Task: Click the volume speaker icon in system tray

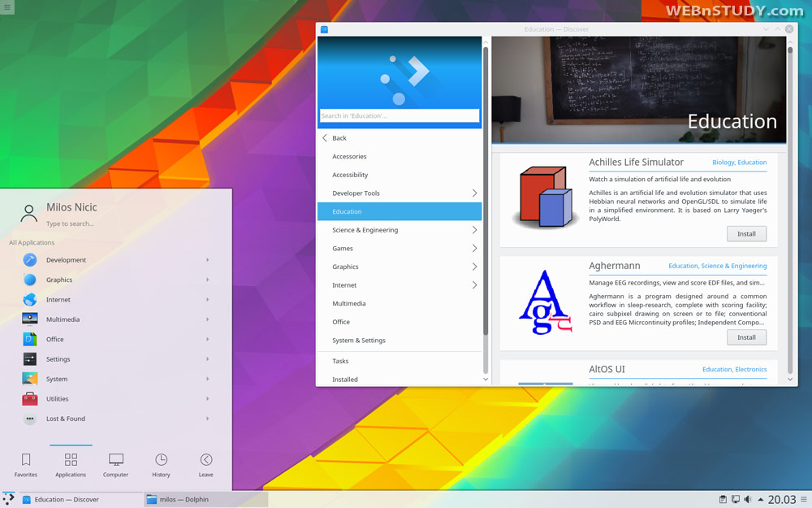Action: click(x=747, y=500)
